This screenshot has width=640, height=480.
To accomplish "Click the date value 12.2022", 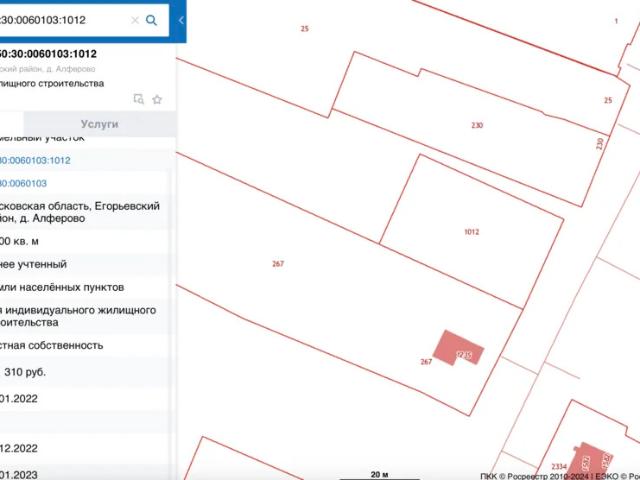I will 19,449.
